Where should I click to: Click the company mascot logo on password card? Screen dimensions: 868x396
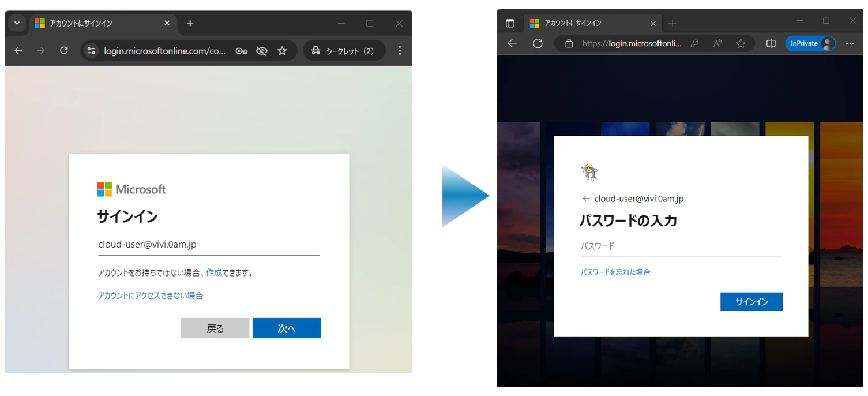589,172
